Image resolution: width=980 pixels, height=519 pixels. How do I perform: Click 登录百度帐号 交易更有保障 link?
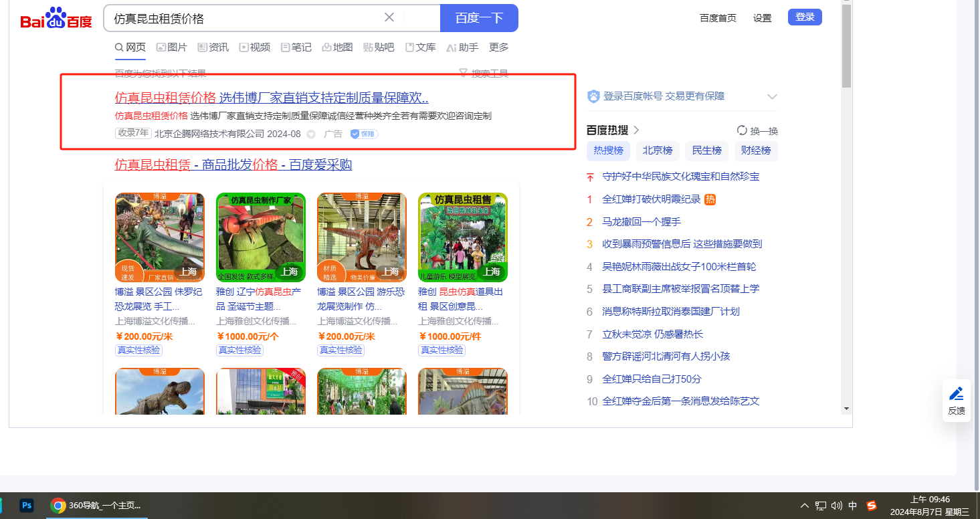(x=664, y=96)
